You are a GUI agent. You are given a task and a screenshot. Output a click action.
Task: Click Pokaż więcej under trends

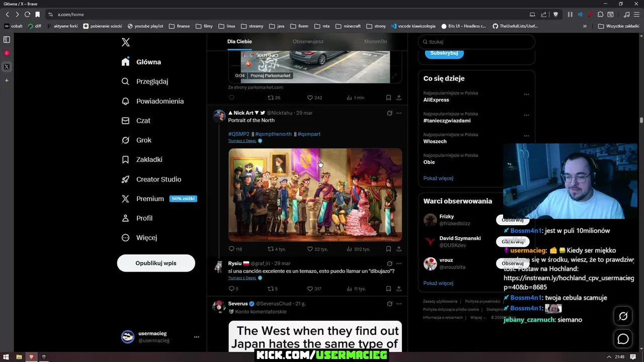pos(438,178)
